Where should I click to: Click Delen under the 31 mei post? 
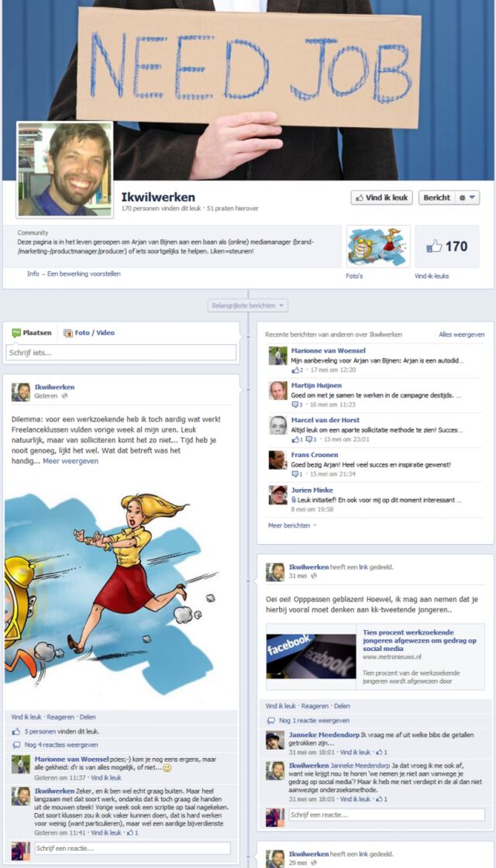[342, 706]
